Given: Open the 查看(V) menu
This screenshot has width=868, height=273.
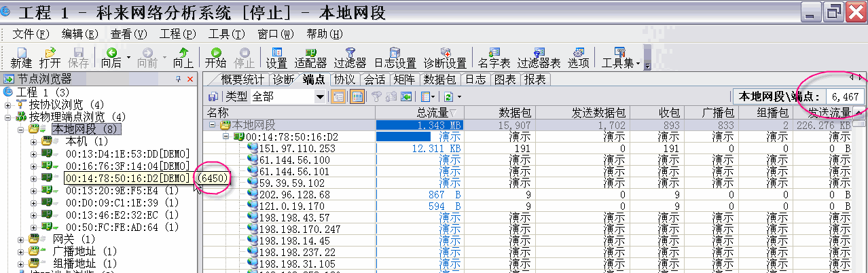Looking at the screenshot, I should [129, 34].
